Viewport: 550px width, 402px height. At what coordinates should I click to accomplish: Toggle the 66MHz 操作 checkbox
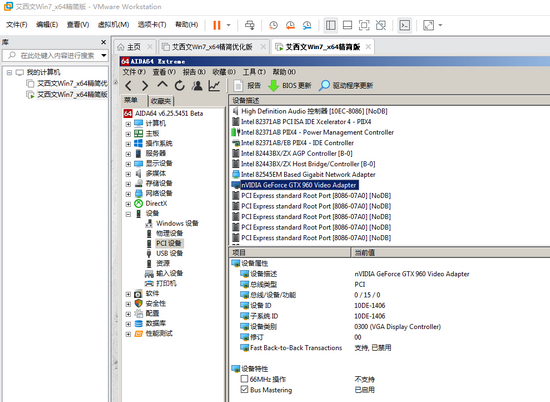pyautogui.click(x=244, y=379)
